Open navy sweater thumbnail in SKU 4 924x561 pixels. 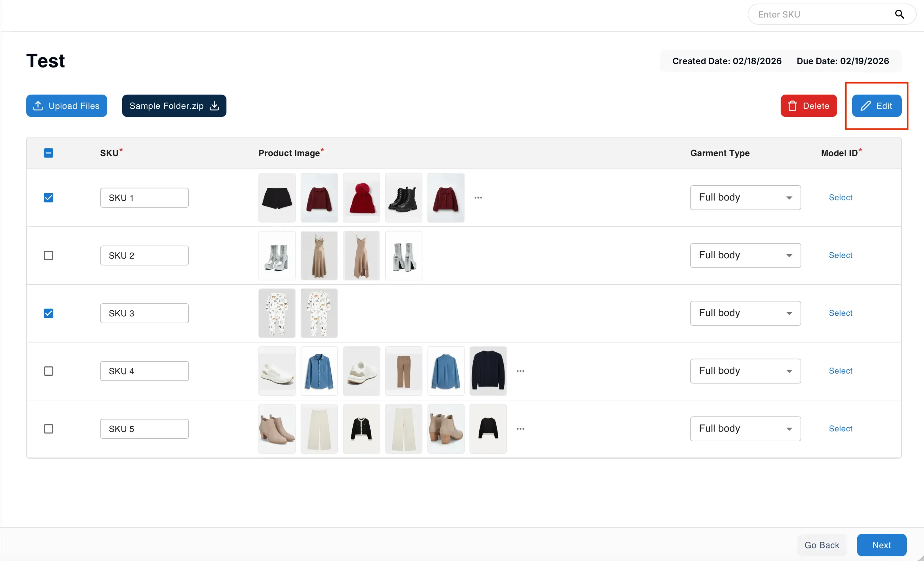coord(488,371)
